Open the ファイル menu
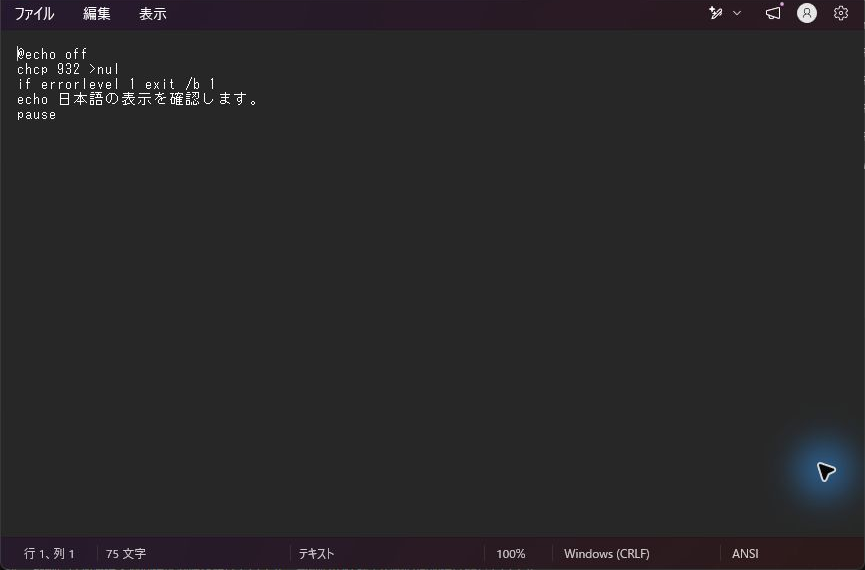Viewport: 865px width, 570px height. point(34,14)
